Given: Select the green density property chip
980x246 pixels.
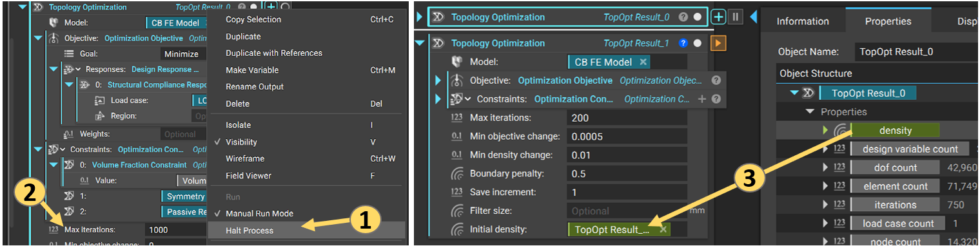Looking at the screenshot, I should pyautogui.click(x=896, y=130).
